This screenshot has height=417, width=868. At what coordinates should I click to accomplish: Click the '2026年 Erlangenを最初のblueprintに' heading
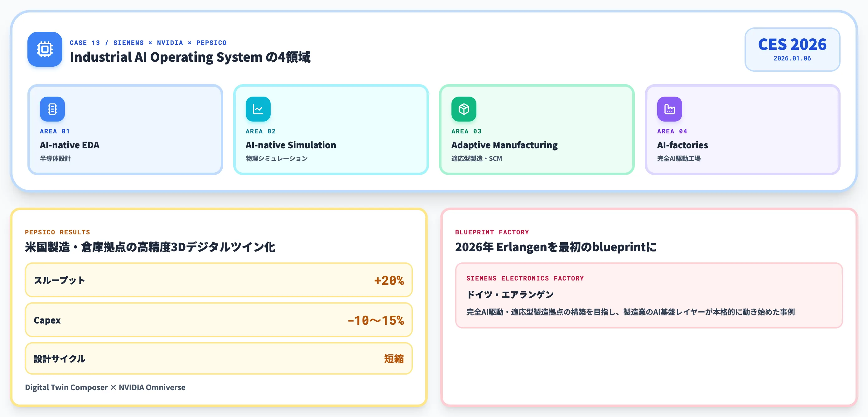[556, 247]
